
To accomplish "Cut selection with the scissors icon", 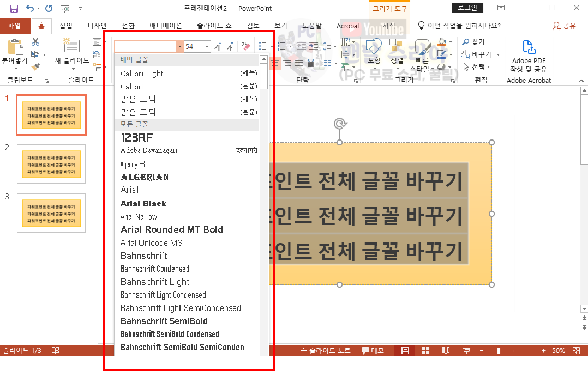I will (x=35, y=41).
